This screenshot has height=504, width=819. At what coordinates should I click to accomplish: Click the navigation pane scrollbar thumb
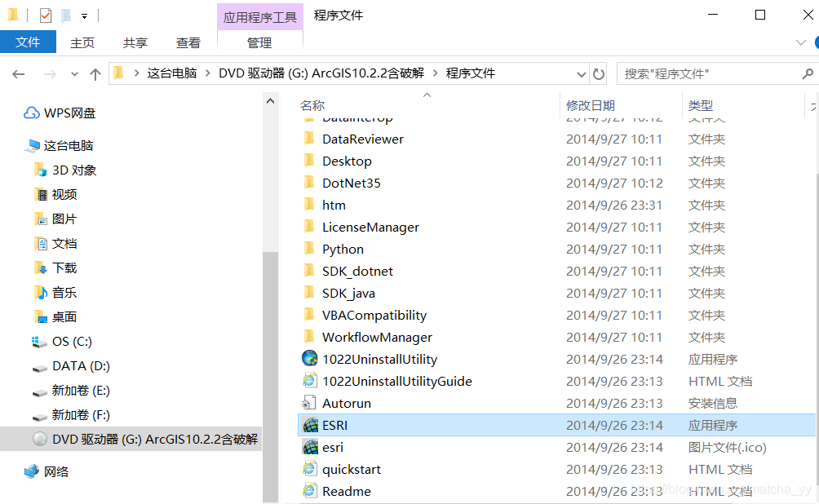pos(271,377)
